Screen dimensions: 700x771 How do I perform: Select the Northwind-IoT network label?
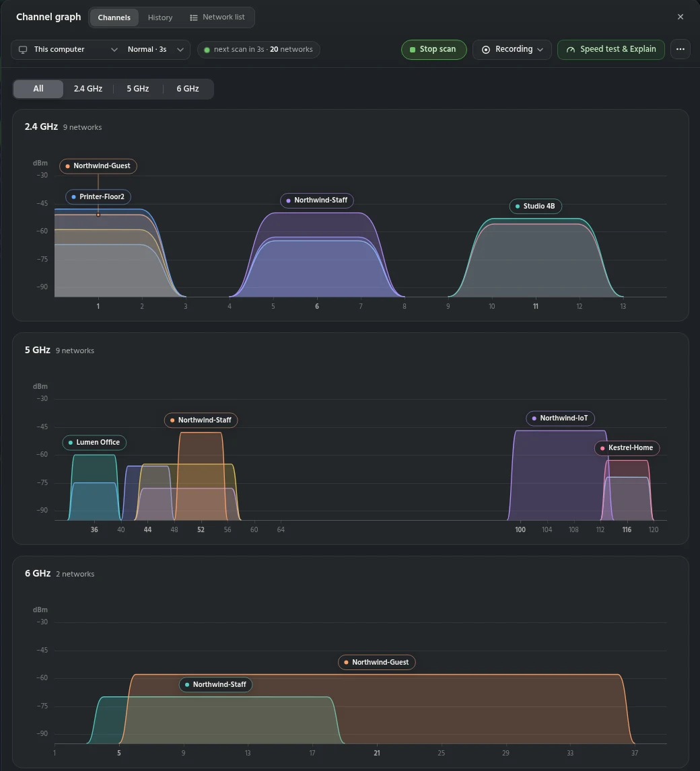[x=560, y=418]
